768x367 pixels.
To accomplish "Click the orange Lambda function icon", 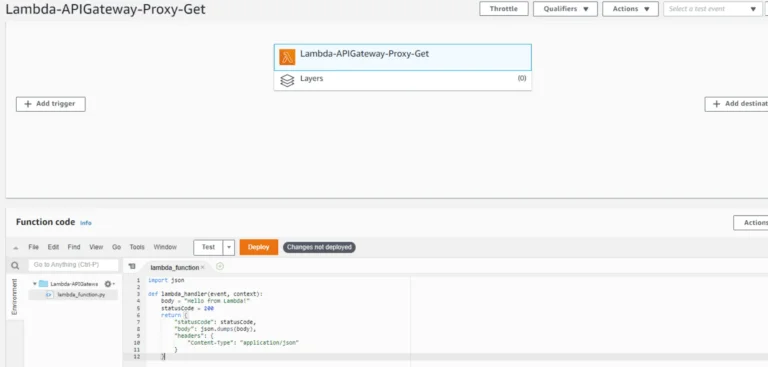I will (x=288, y=57).
